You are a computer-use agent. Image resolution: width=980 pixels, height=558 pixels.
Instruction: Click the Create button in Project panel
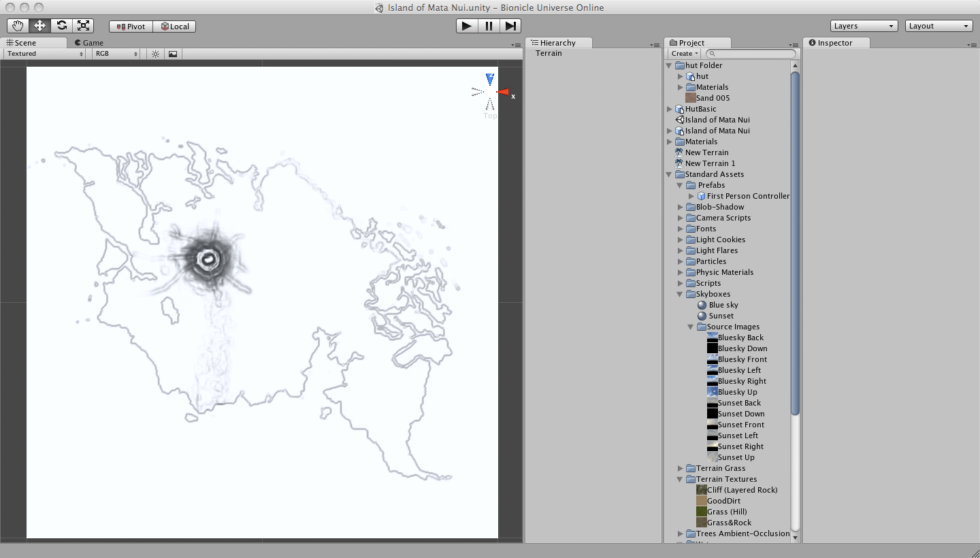(x=684, y=54)
